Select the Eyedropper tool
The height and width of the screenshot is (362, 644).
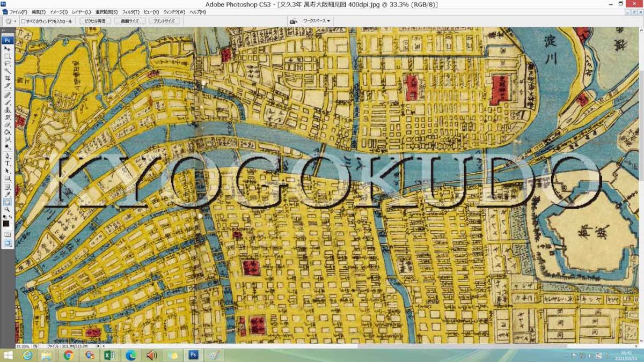pos(8,194)
